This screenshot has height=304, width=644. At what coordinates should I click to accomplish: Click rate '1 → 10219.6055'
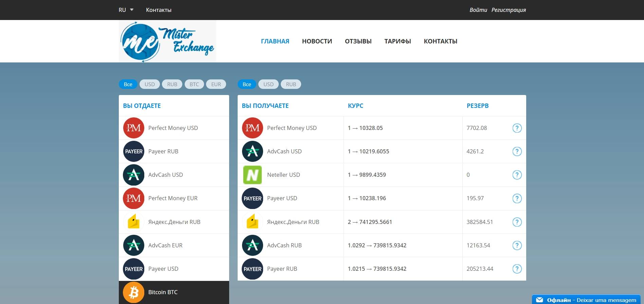point(368,151)
